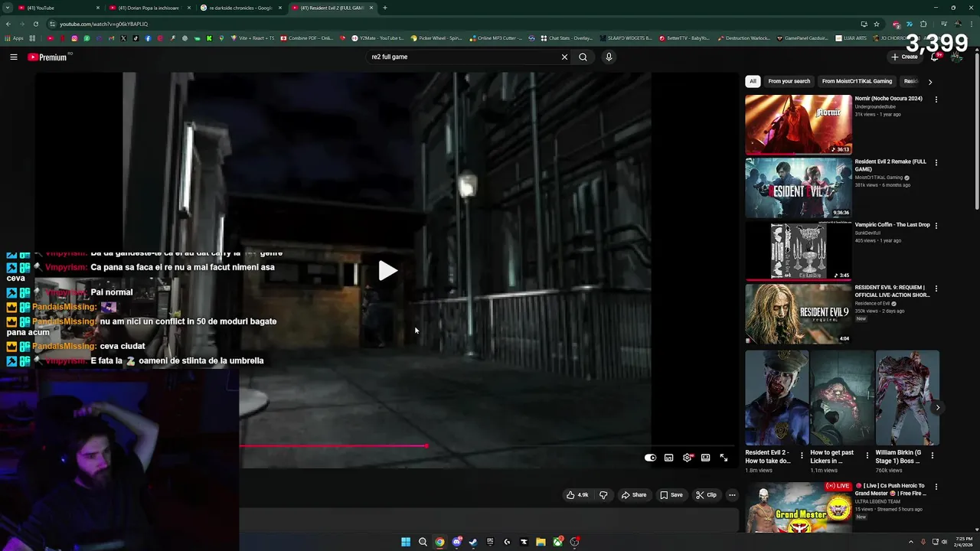Open YouTube notifications bell
This screenshot has width=980, height=551.
click(x=935, y=57)
